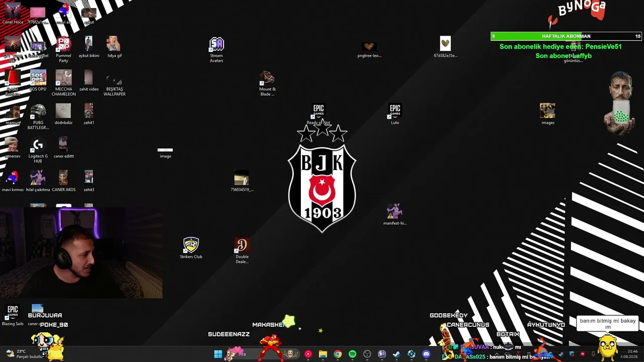Open the aykut bikini file
This screenshot has height=362, width=644.
point(89,47)
